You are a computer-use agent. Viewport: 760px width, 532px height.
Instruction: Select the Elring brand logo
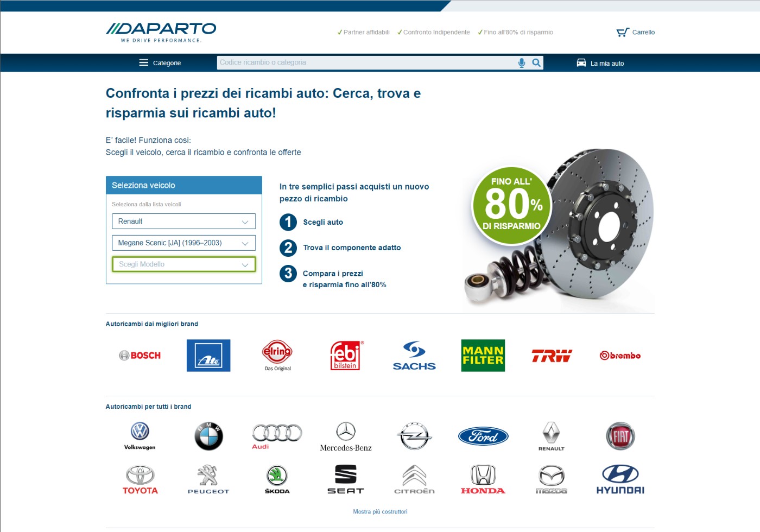pos(277,356)
